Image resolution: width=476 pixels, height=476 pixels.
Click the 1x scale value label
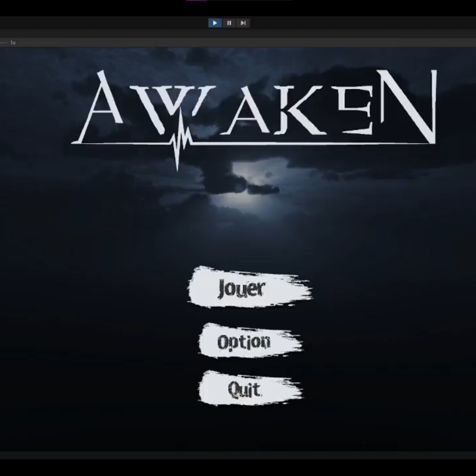[13, 43]
